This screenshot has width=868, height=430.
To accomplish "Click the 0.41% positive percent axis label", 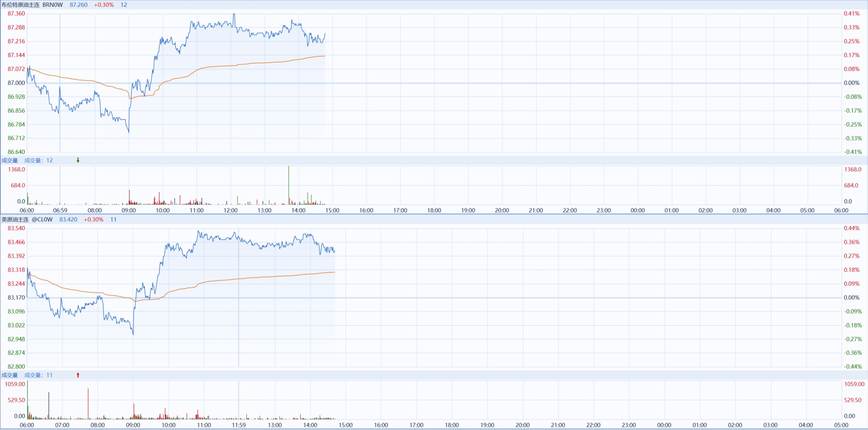I will 852,14.
